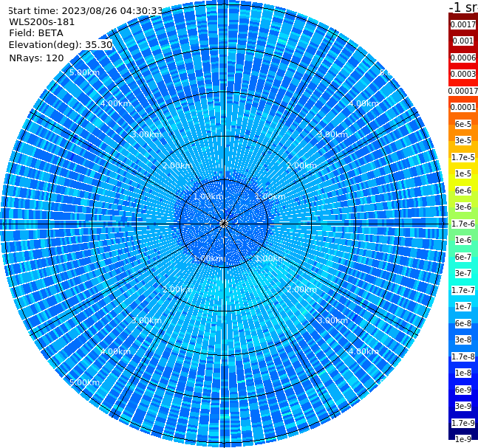This screenshot has width=478, height=448.
Task: Click the 3e-8 colorbar value
Action: [x=463, y=340]
